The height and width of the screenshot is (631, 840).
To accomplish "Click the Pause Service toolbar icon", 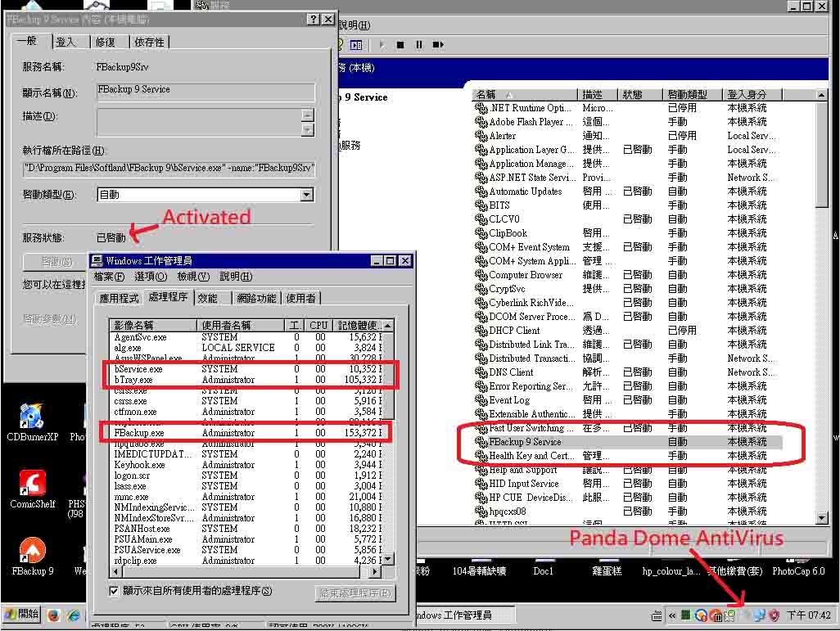I will (419, 45).
